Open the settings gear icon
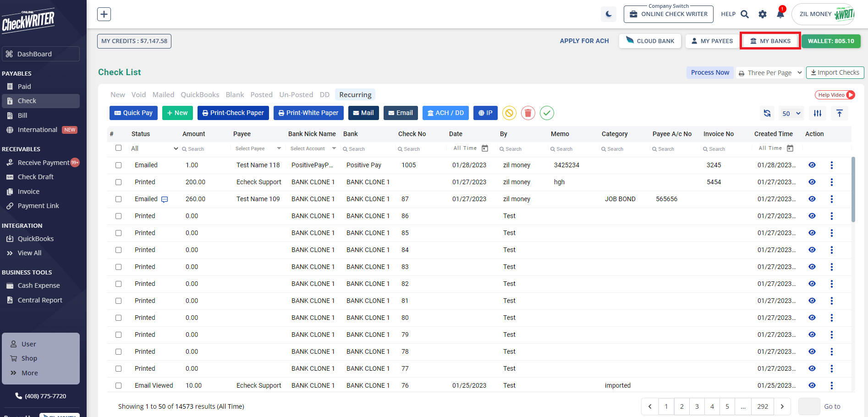 (x=763, y=14)
